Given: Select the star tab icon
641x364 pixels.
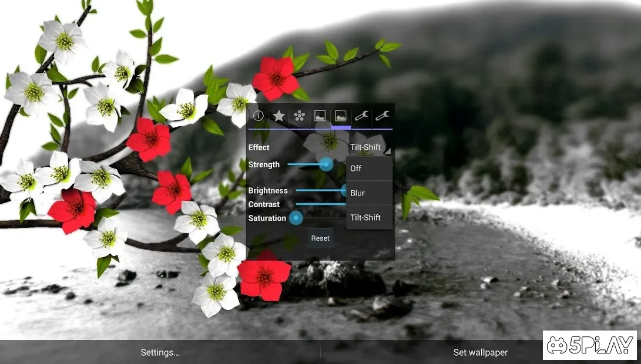Looking at the screenshot, I should pos(278,116).
